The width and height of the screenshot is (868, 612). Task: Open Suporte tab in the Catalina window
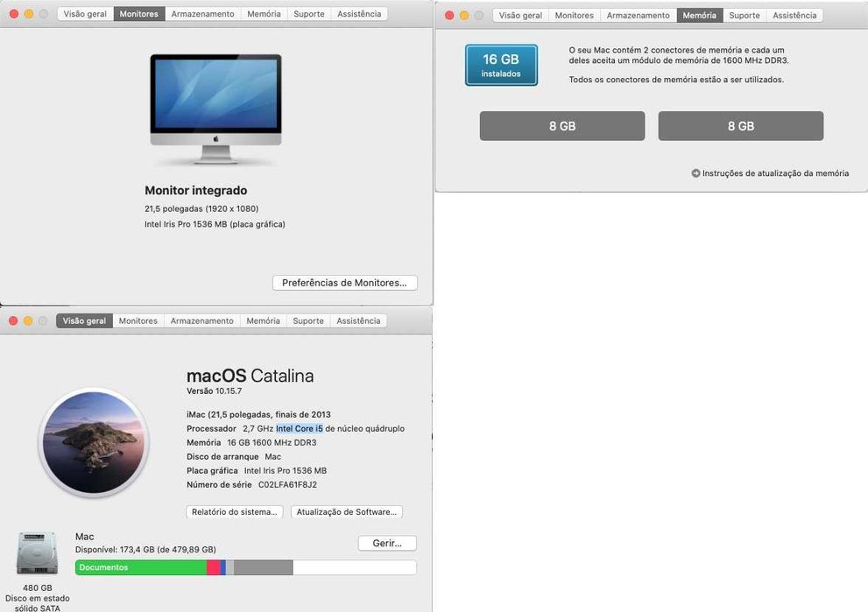coord(308,321)
